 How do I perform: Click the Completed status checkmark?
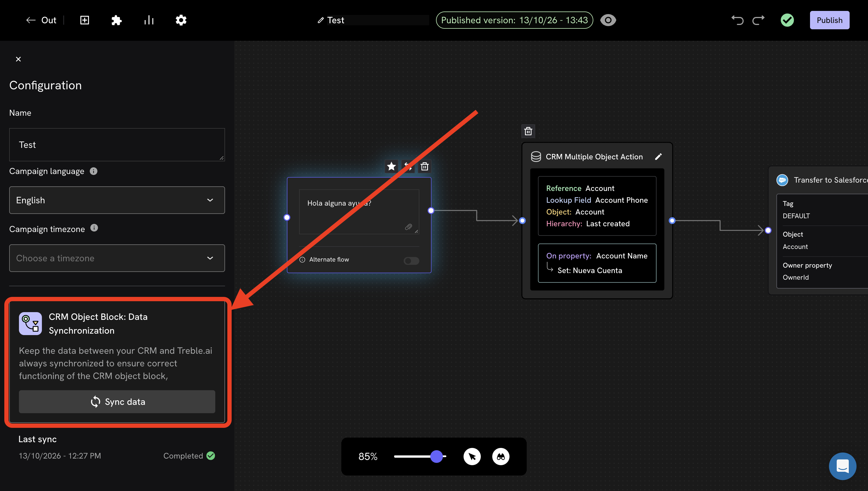tap(211, 456)
